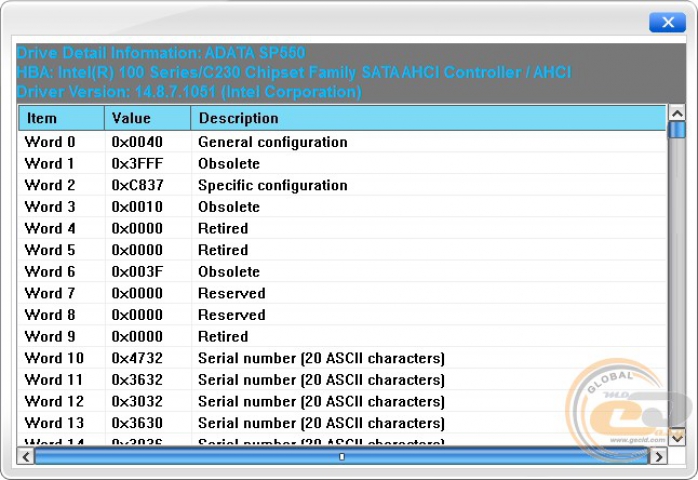
Task: Select value 0x0010
Action: click(137, 207)
